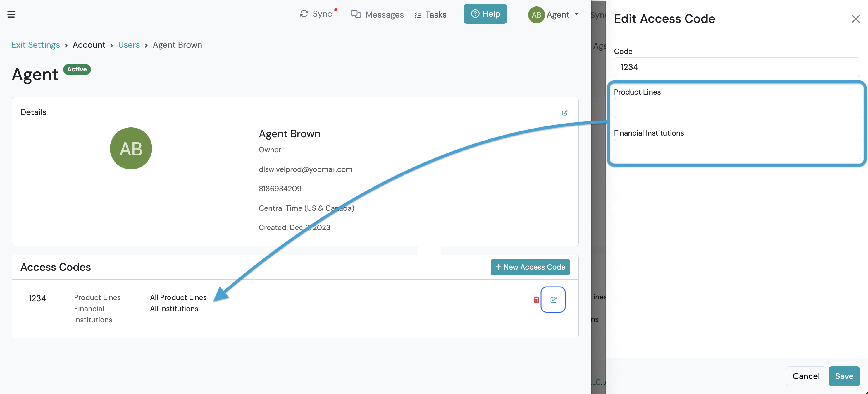The width and height of the screenshot is (868, 394).
Task: Click the access code value 1234 in list
Action: pos(37,298)
